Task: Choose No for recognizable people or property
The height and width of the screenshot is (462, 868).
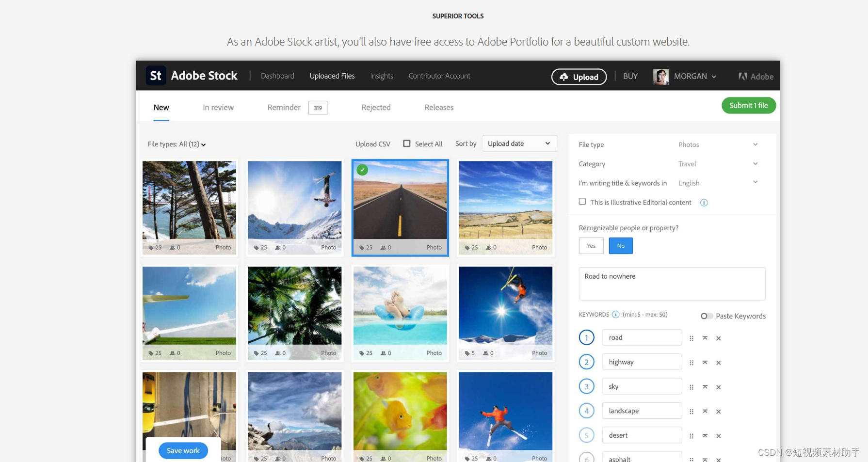Action: pyautogui.click(x=621, y=246)
